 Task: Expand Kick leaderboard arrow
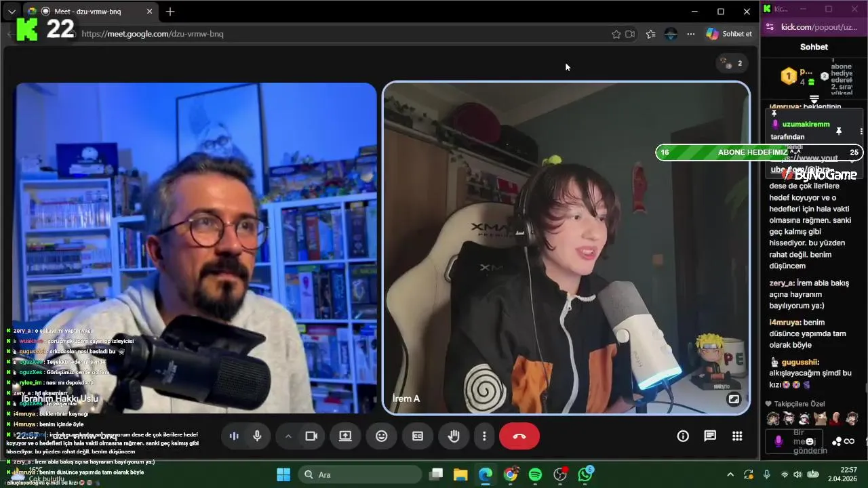pyautogui.click(x=814, y=99)
